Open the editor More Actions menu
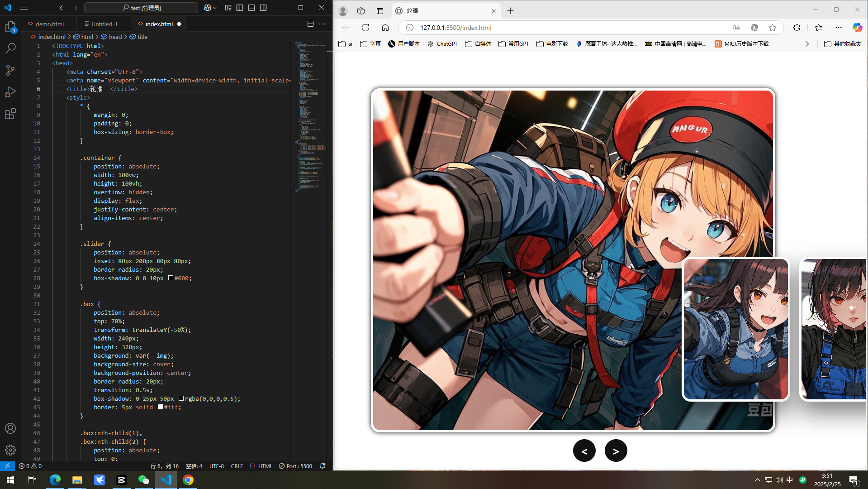 (322, 24)
